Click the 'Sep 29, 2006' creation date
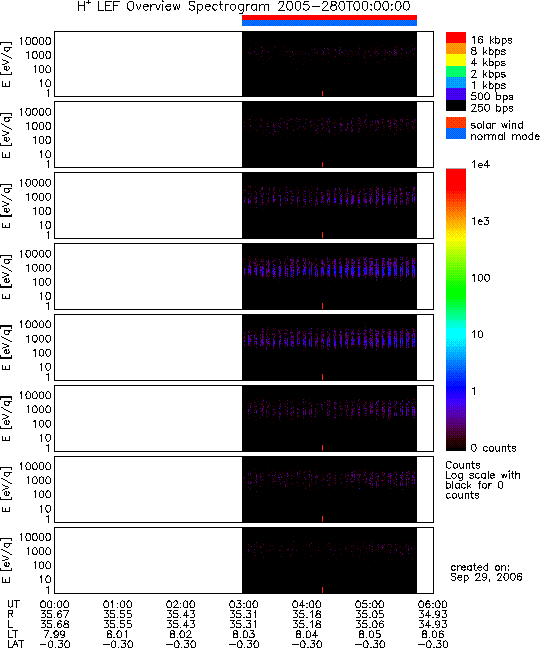This screenshot has height=648, width=540. coord(486,577)
